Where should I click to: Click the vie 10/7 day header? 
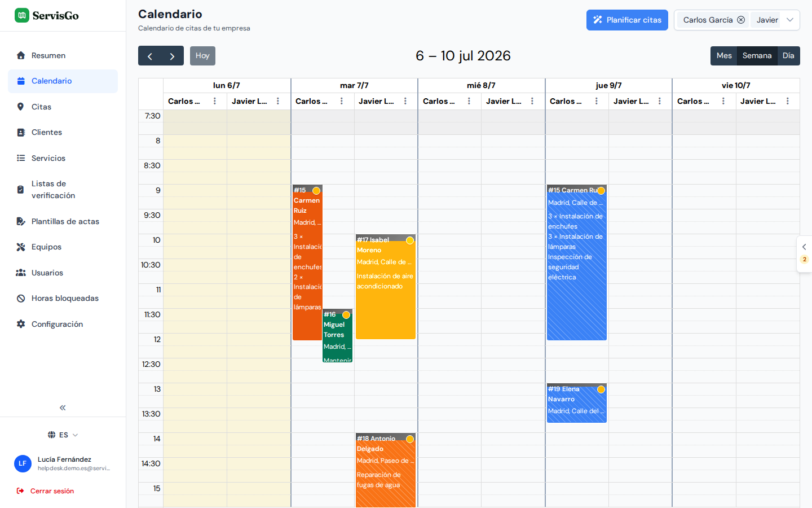(736, 85)
